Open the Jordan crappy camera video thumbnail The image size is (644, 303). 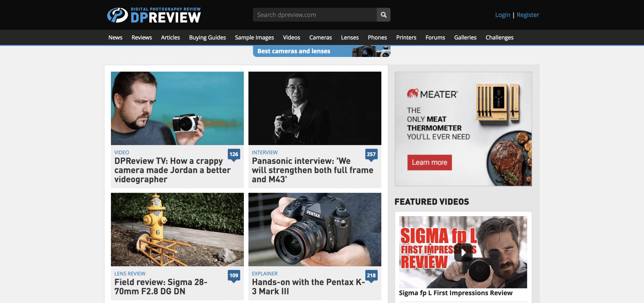click(x=177, y=108)
